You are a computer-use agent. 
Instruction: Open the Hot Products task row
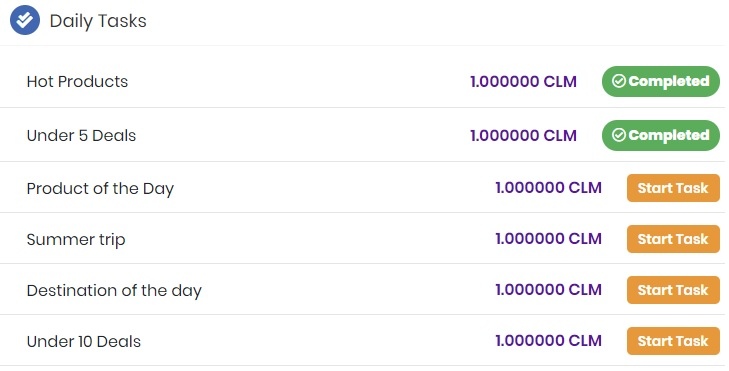(363, 81)
